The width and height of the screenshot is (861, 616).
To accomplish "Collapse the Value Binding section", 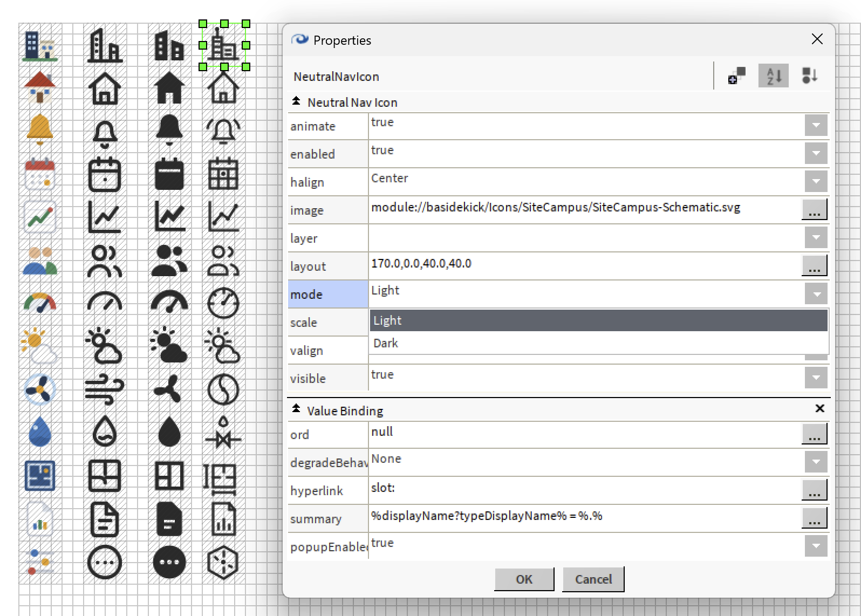I will (x=296, y=409).
